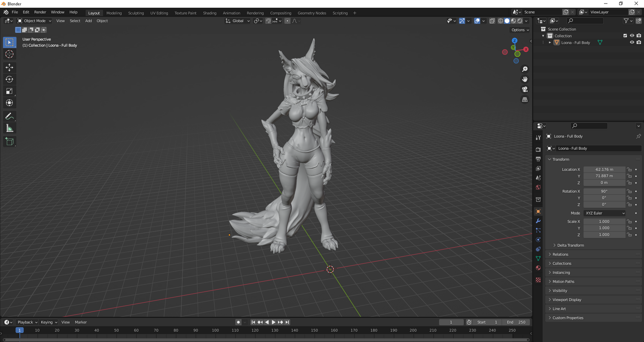The width and height of the screenshot is (644, 342).
Task: Open the Scene properties tab
Action: [x=538, y=178]
